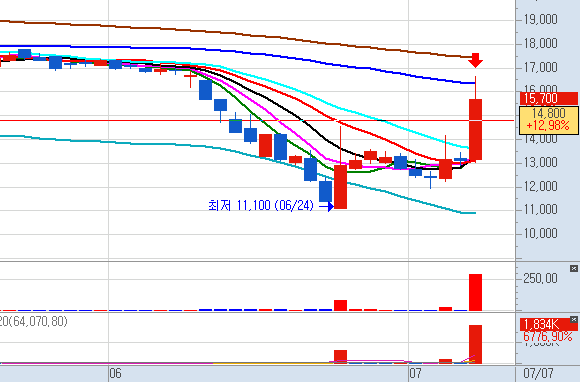Click the 최저 11,100 (06/24) low annotation
580x382 pixels.
click(261, 205)
